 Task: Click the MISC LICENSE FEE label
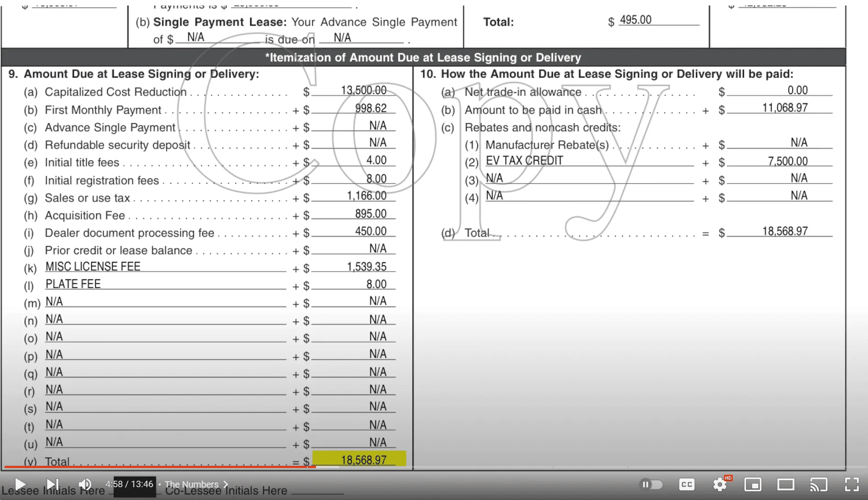(93, 267)
